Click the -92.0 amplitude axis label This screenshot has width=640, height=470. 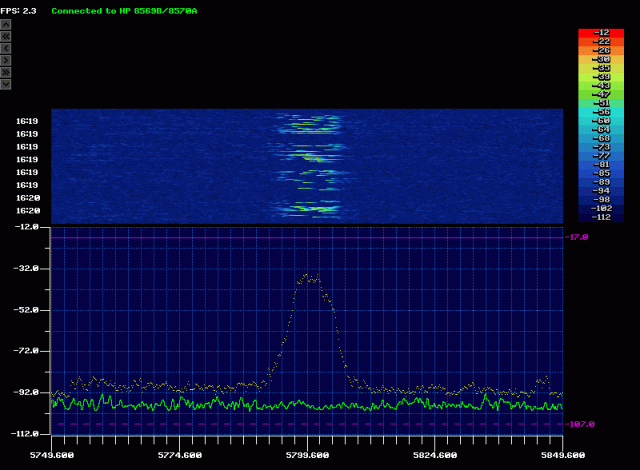pos(27,392)
